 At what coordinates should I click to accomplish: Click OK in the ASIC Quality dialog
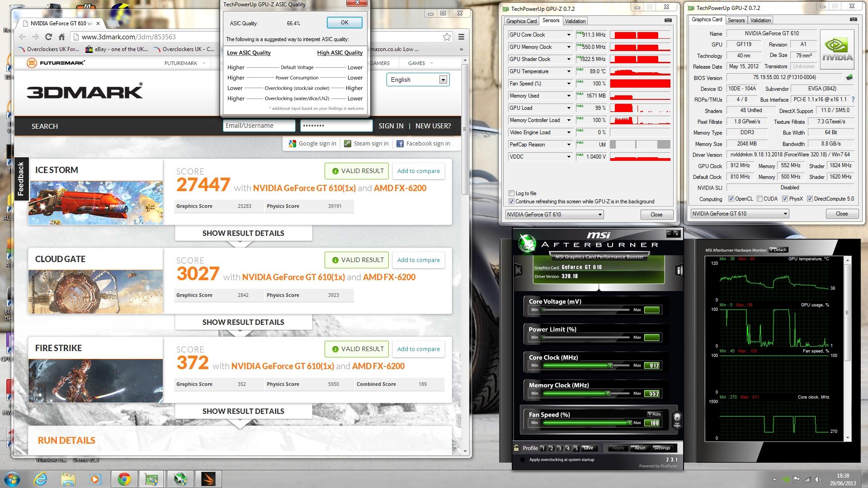tap(344, 23)
